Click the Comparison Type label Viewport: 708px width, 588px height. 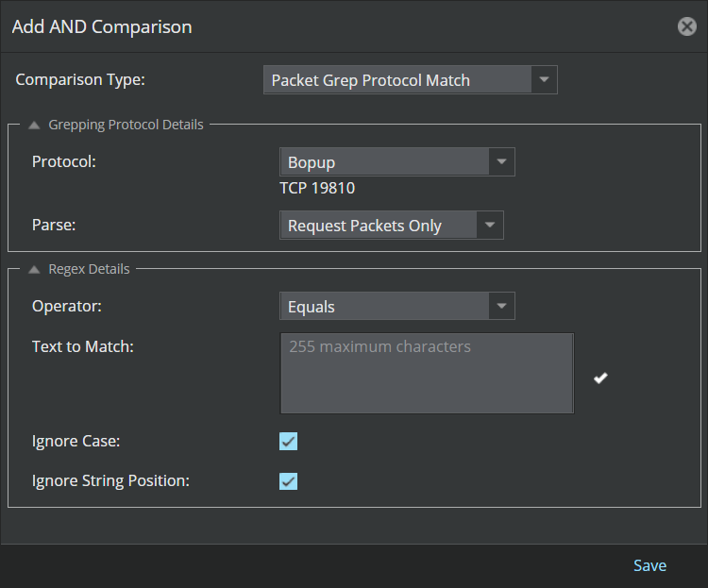pyautogui.click(x=80, y=79)
